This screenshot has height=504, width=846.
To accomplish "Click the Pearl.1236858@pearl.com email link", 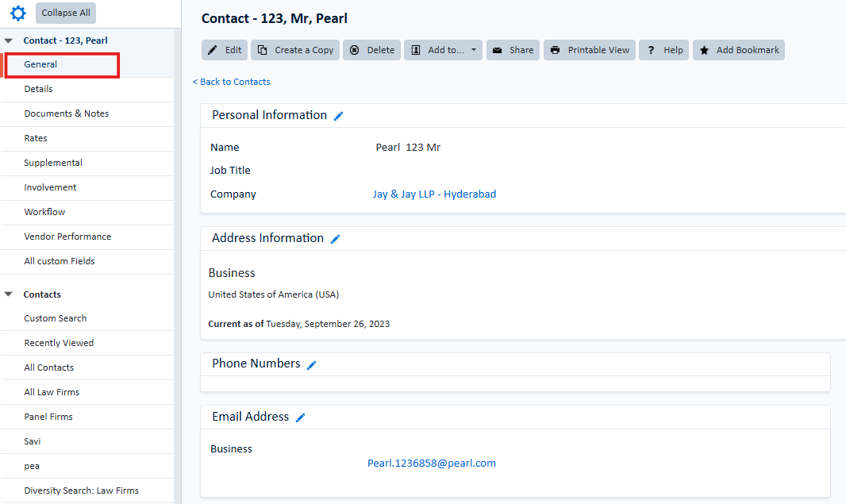I will coord(431,464).
